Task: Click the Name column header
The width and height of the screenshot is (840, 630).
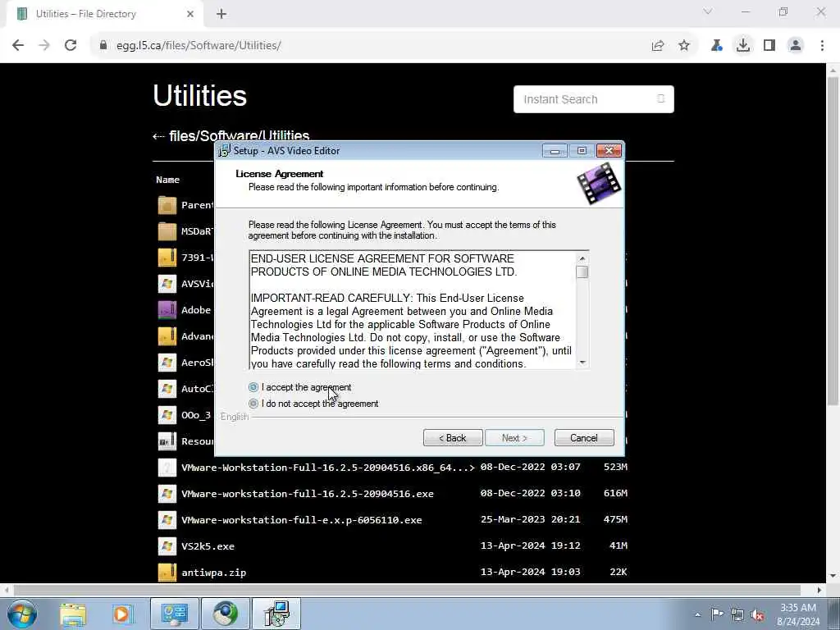Action: (x=167, y=180)
